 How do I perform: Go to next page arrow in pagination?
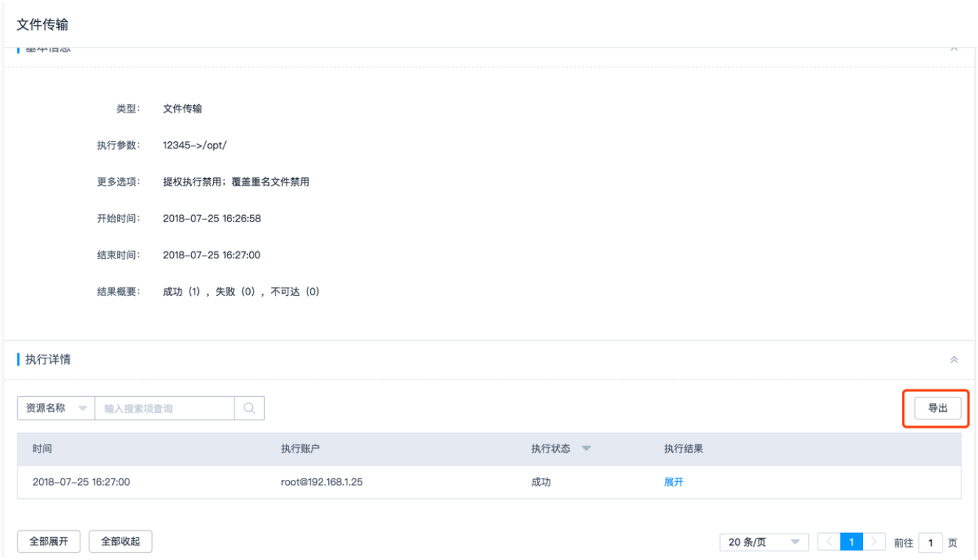coord(874,542)
